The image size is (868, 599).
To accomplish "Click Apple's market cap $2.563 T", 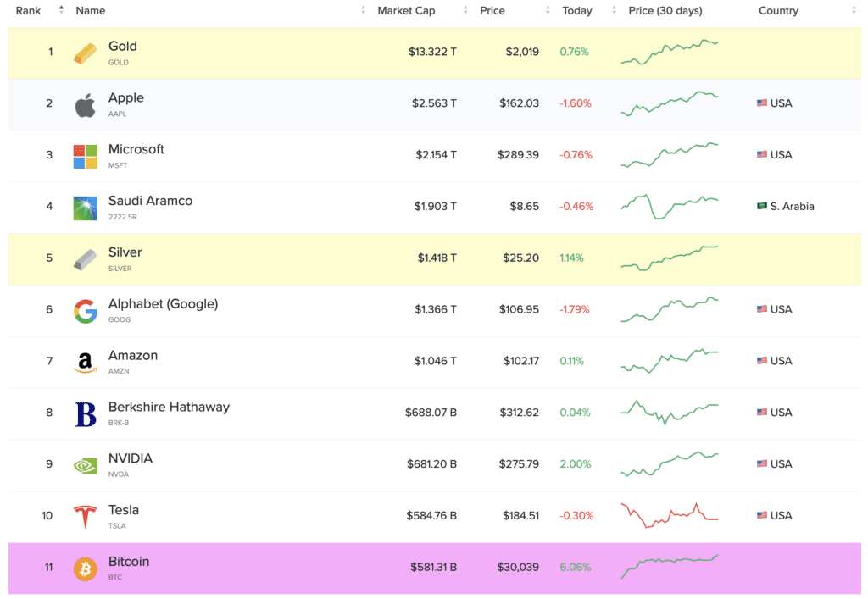I will click(434, 103).
